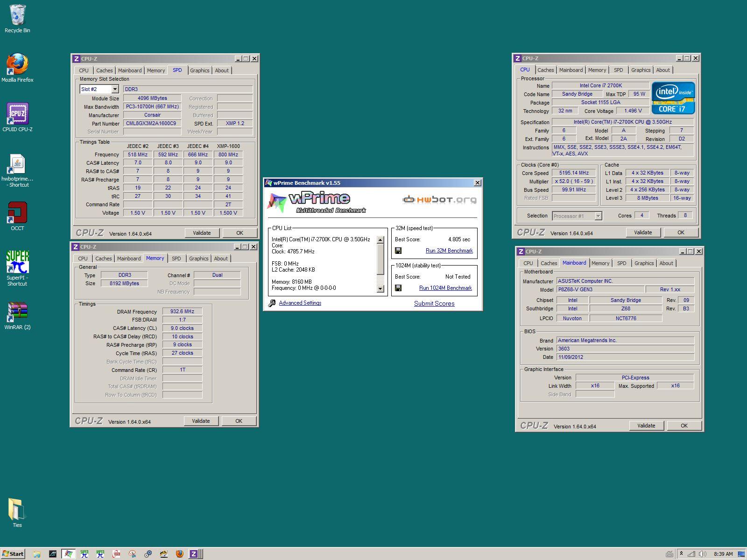Click the save icon beside Run 32M Benchmark
The height and width of the screenshot is (560, 747).
(398, 251)
